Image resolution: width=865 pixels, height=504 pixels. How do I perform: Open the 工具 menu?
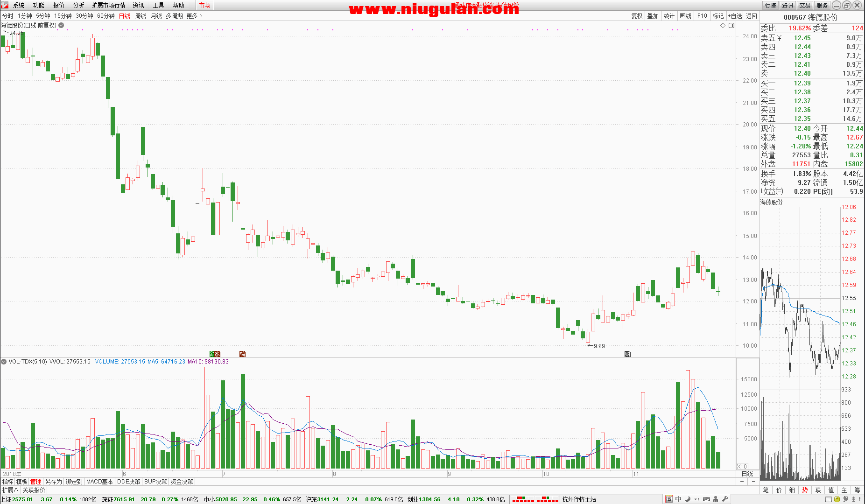click(x=159, y=5)
